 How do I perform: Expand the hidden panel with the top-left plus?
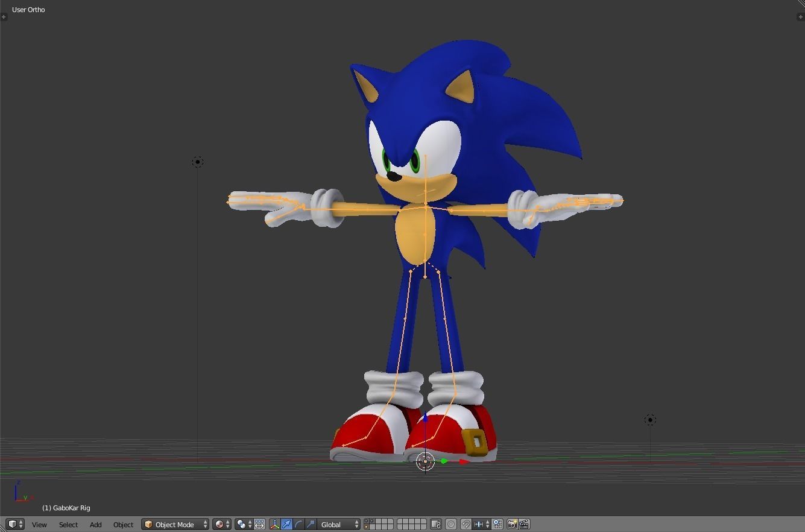4,16
